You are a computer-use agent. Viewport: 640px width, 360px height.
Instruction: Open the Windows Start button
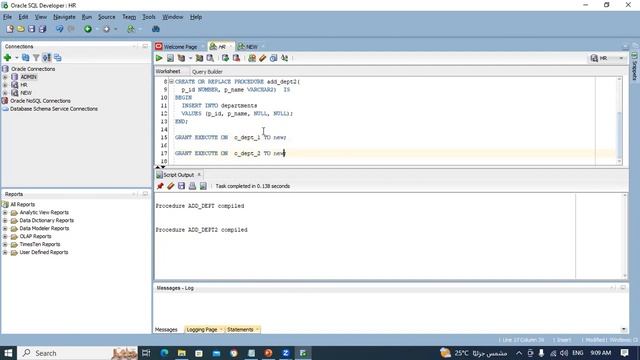[x=8, y=353]
